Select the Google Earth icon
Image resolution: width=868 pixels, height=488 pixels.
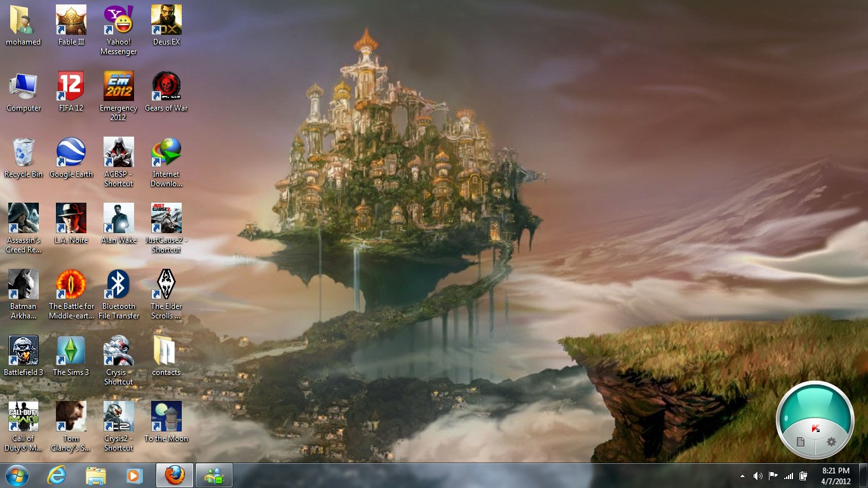click(x=71, y=158)
